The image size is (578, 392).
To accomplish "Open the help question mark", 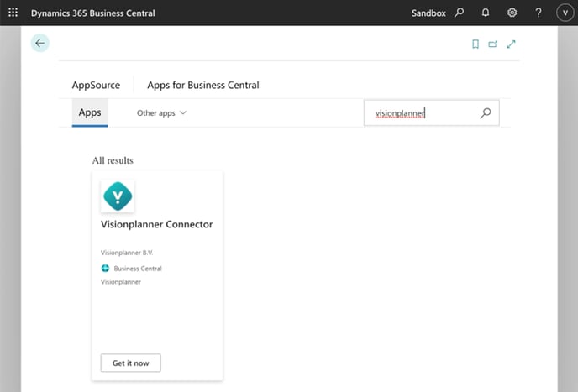I will (x=539, y=13).
